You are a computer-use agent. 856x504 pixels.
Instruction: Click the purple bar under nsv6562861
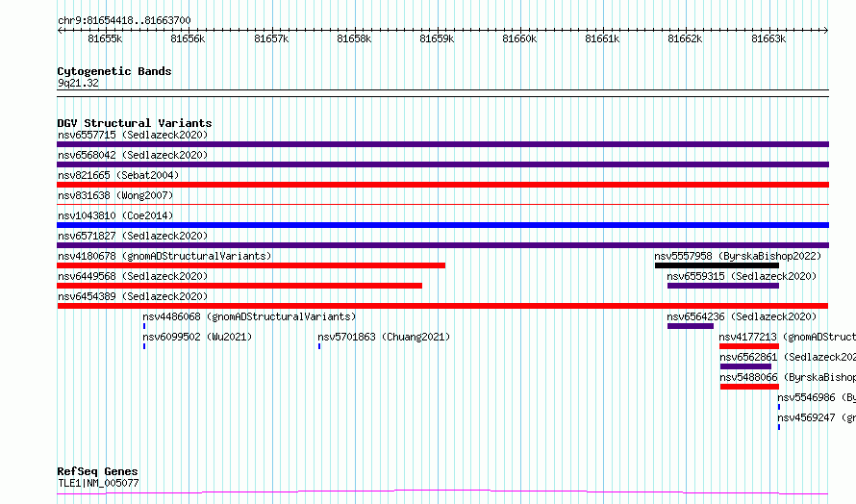(x=745, y=366)
